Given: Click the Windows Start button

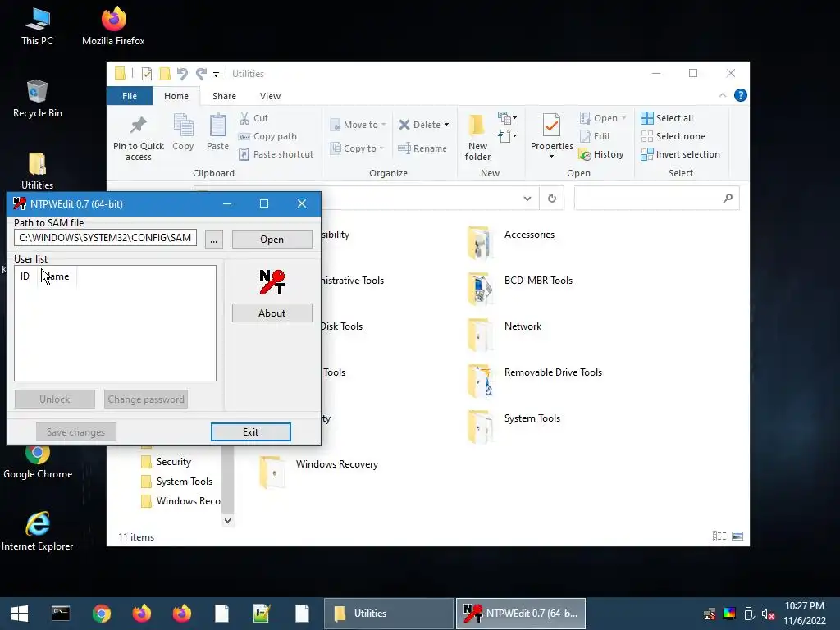Looking at the screenshot, I should (20, 614).
